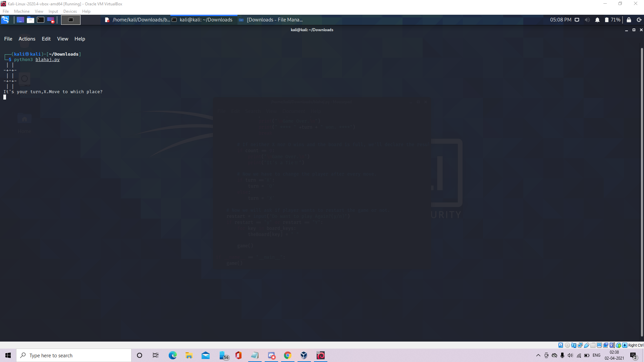Show hidden Windows tray icons
Screen dimensions: 644x362
click(538, 355)
